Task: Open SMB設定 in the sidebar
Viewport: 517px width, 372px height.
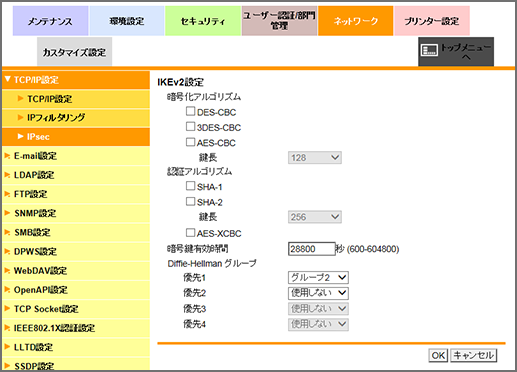Action: (76, 232)
